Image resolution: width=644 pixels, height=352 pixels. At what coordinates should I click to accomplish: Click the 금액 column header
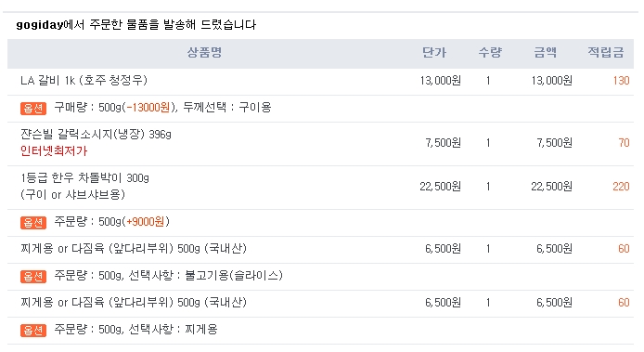tap(546, 53)
